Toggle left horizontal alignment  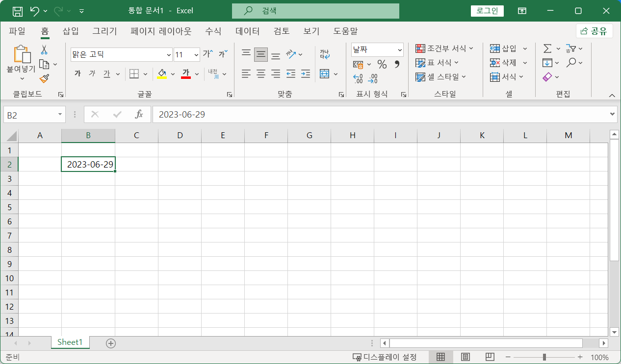point(246,73)
